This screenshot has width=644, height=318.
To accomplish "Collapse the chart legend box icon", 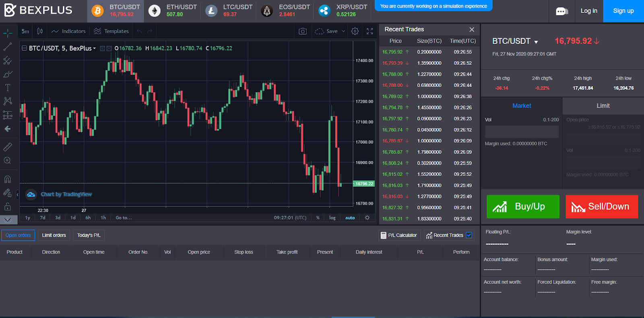I will [25, 48].
